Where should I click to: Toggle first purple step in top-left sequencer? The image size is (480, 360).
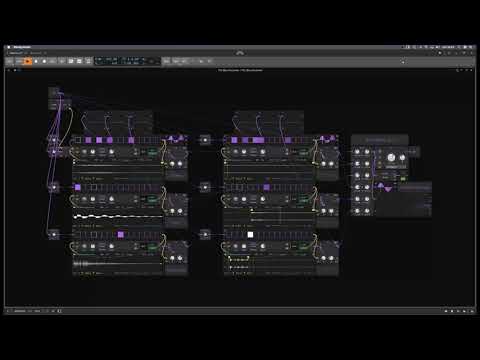click(88, 140)
